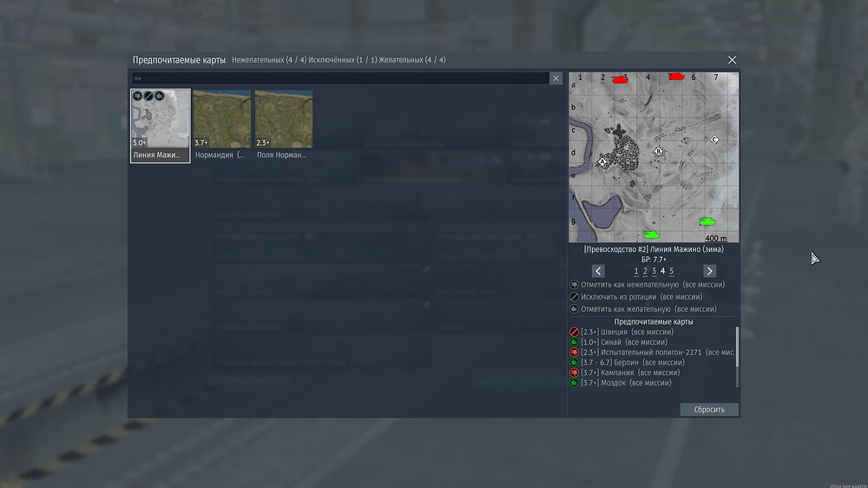Click like icon on Линия Мажино thumbnail
Screen dimensions: 868x488
[x=160, y=96]
